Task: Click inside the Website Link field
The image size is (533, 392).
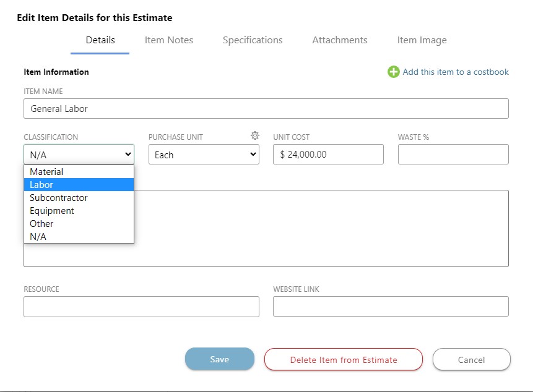Action: (390, 306)
